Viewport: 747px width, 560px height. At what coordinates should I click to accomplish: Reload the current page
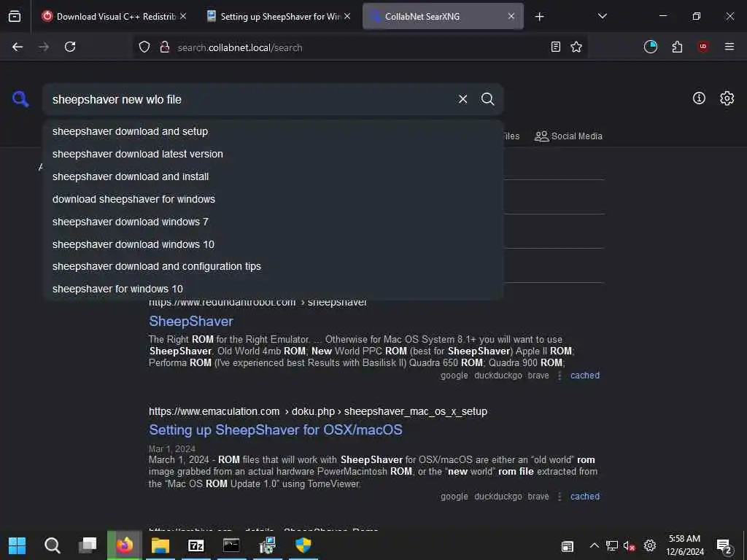[x=70, y=47]
